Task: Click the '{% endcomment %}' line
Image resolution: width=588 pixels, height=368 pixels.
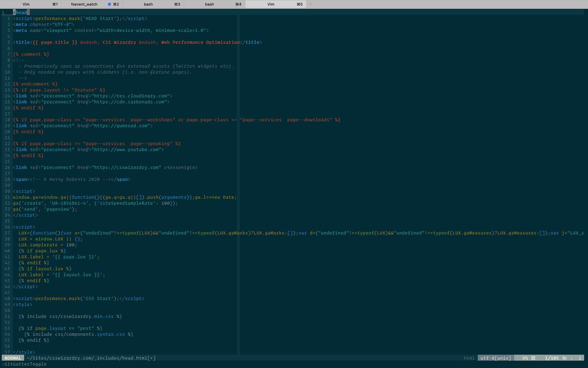Action: [x=35, y=84]
